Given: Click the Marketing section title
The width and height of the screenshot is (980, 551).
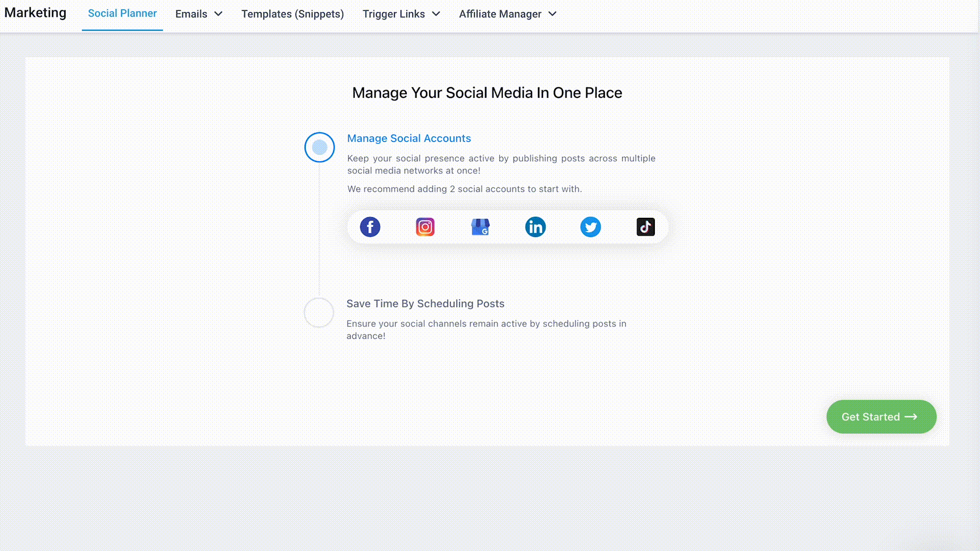Looking at the screenshot, I should coord(35,13).
